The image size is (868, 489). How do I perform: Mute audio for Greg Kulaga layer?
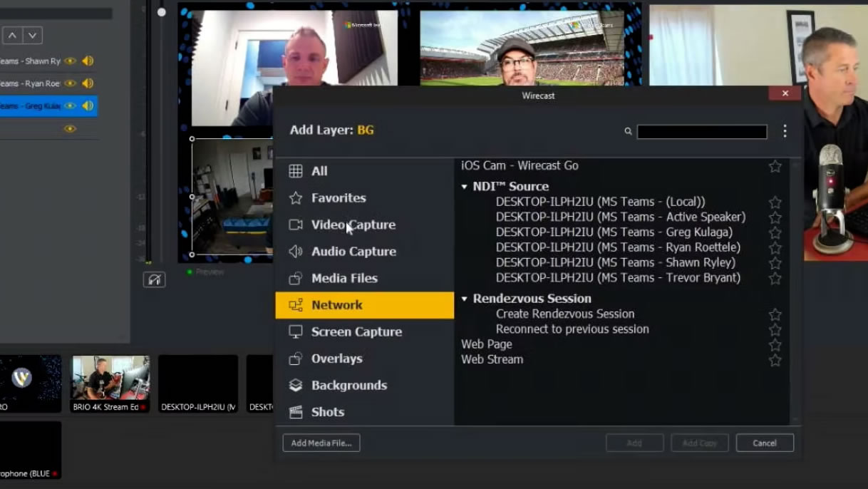click(x=88, y=106)
